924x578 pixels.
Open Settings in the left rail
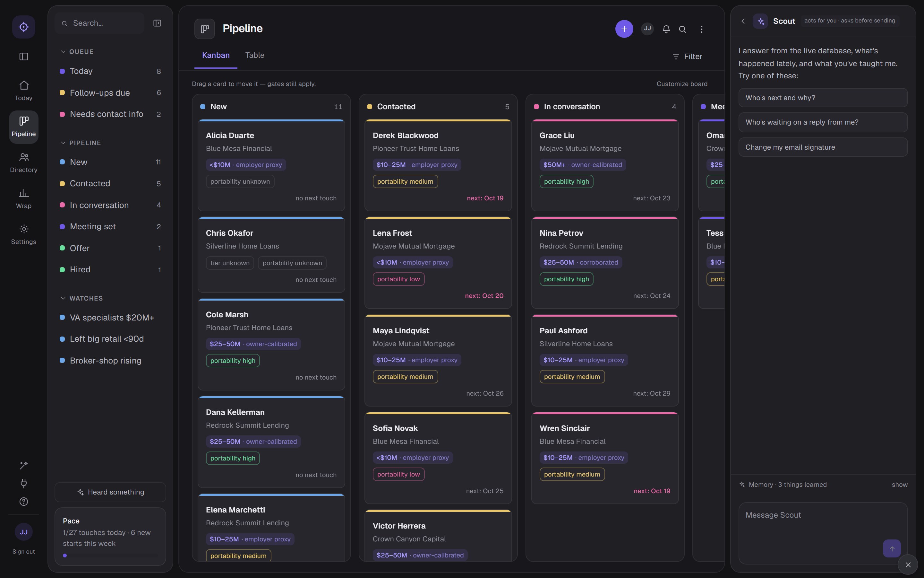[24, 234]
